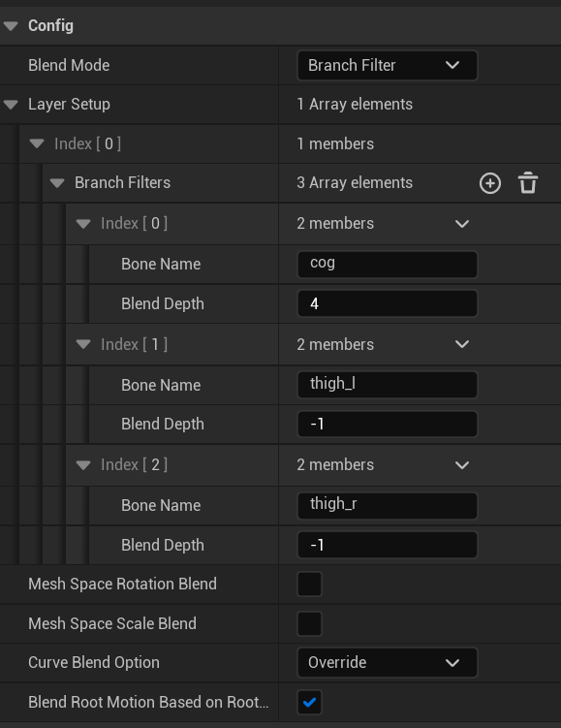
Task: Select the Blend Root Motion Based on Root label
Action: (148, 702)
